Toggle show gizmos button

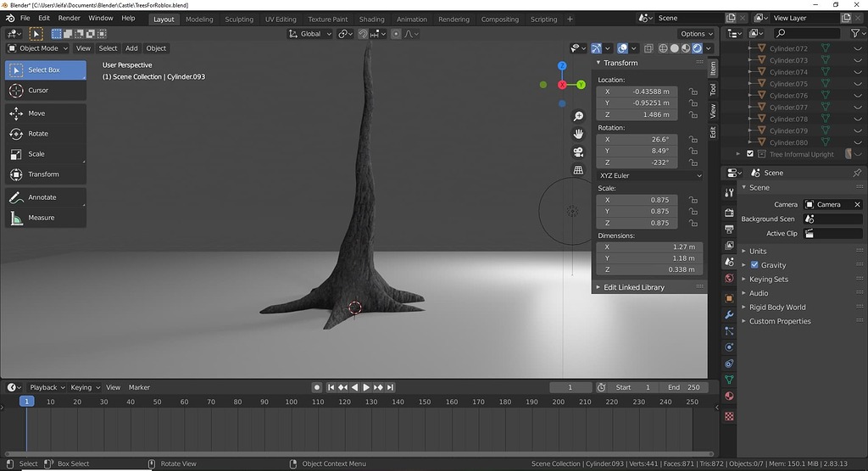click(596, 48)
